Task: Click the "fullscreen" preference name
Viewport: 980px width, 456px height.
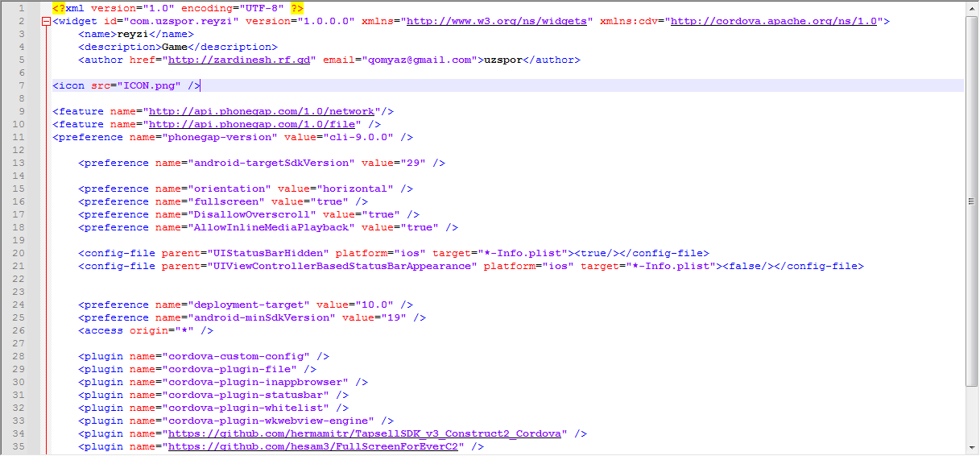Action: (x=226, y=201)
